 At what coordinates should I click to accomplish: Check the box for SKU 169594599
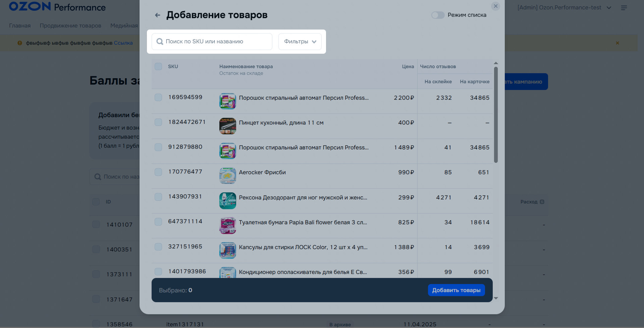(158, 97)
